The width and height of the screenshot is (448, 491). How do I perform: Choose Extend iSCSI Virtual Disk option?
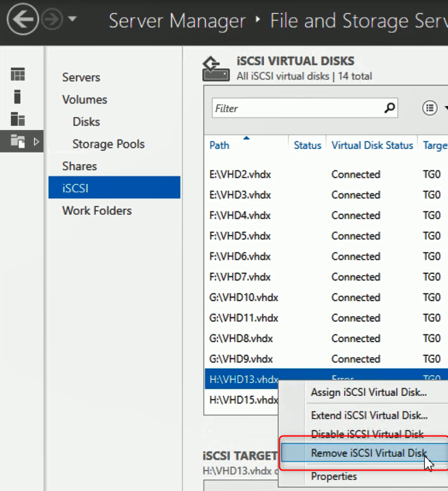point(369,415)
